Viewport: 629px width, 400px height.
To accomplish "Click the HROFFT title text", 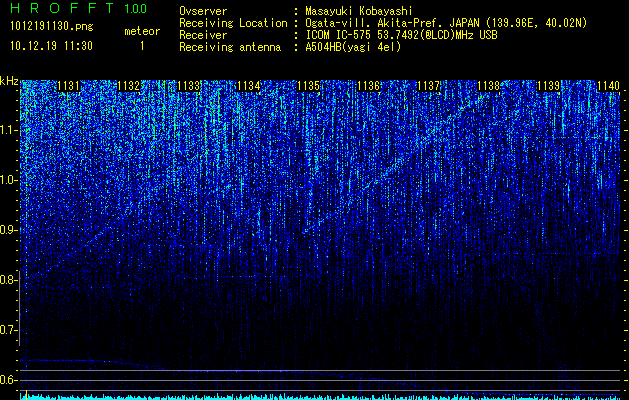I will click(x=62, y=8).
